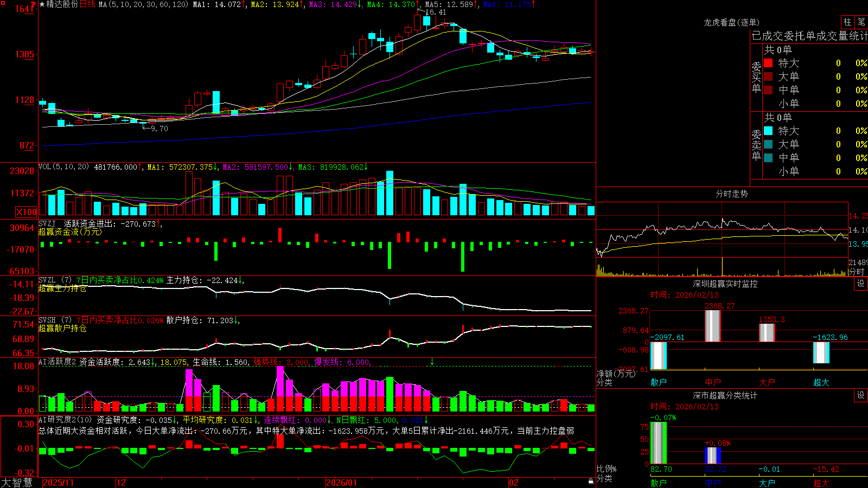The image size is (868, 488).
Task: Click the 16.41 high price marker
Action: pos(436,12)
